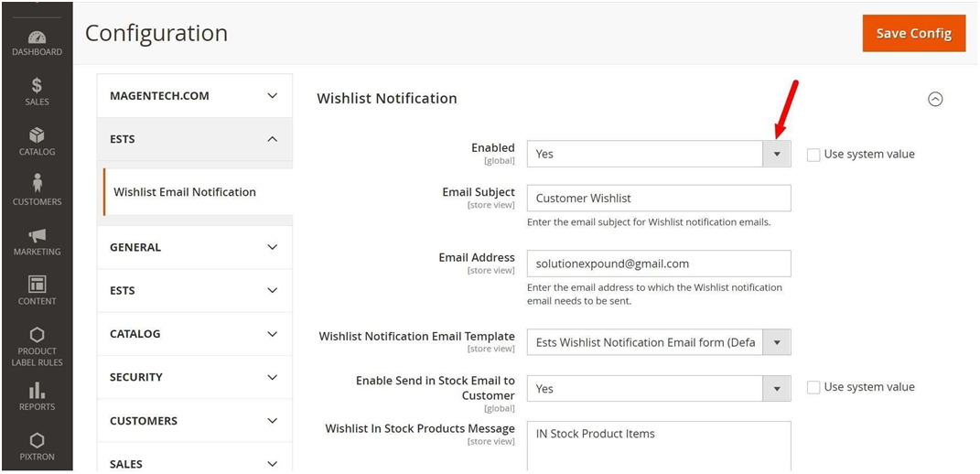Open the Enabled Yes dropdown
Image resolution: width=980 pixels, height=474 pixels.
[659, 154]
